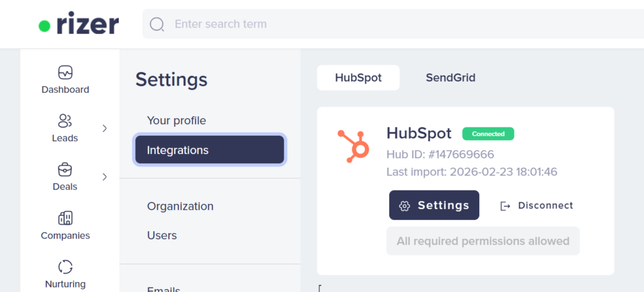The image size is (644, 292).
Task: Open the Dashboard icon in sidebar
Action: click(65, 72)
